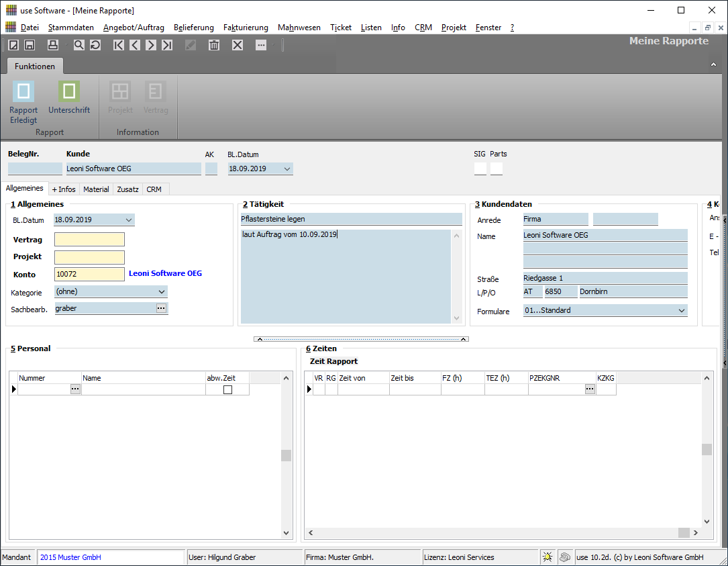Viewport: 728px width, 566px height.
Task: Click the Sachbearb. lookup ellipsis button
Action: (x=161, y=308)
